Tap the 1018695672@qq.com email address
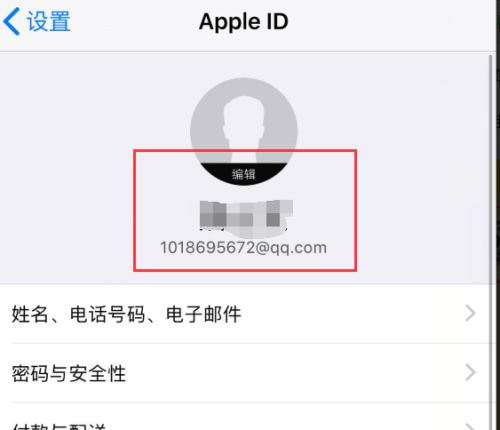This screenshot has width=500, height=430. (244, 248)
